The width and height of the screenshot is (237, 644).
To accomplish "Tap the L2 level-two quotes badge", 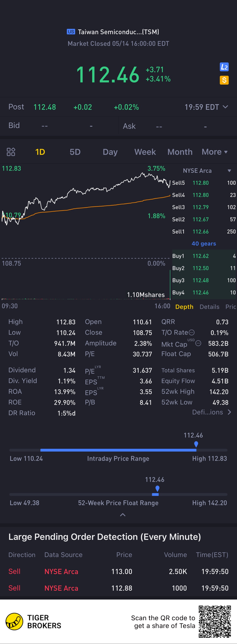I will tap(224, 67).
